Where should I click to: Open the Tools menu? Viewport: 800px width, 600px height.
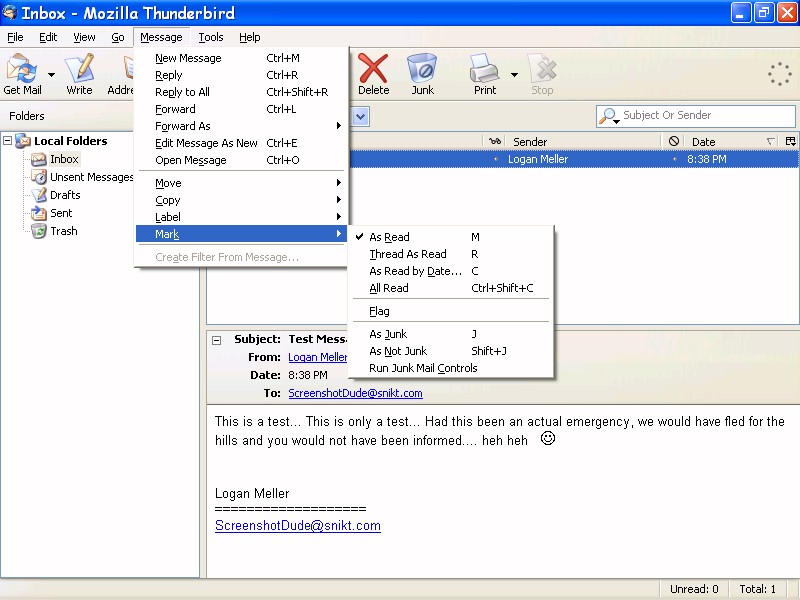coord(211,37)
